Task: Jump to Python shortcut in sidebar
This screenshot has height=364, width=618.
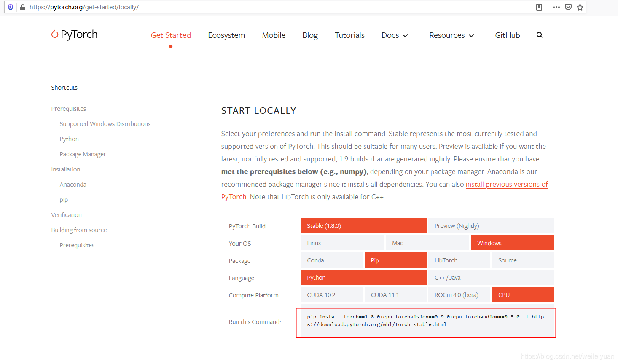Action: pos(69,139)
